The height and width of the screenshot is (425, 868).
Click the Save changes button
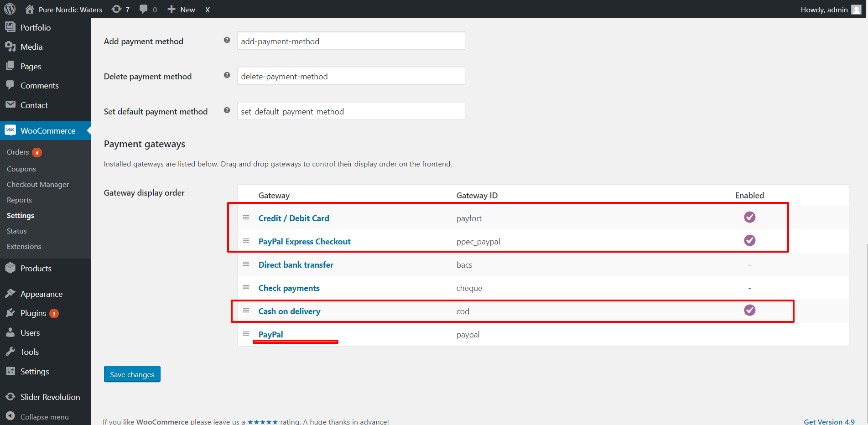click(132, 374)
